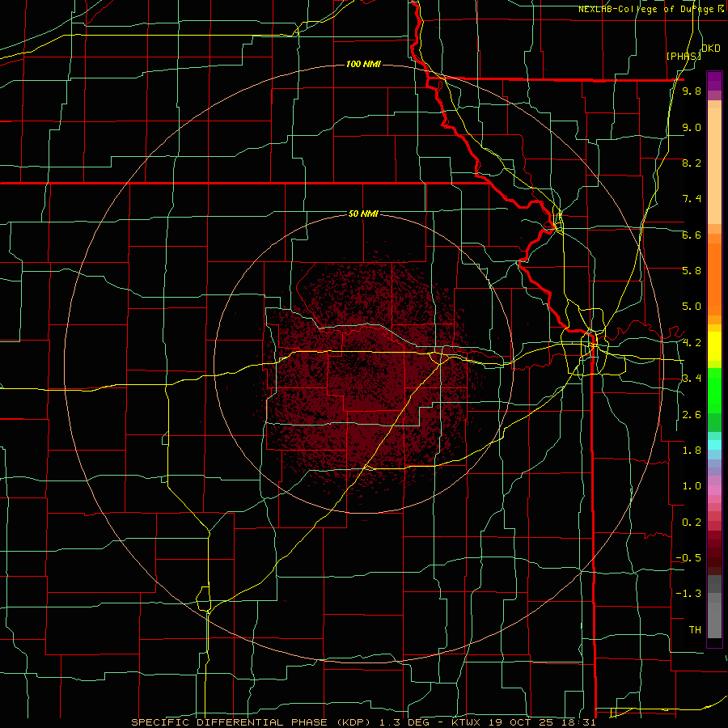Click the cyan segment of color bar
This screenshot has width=728, height=728.
coord(714,445)
